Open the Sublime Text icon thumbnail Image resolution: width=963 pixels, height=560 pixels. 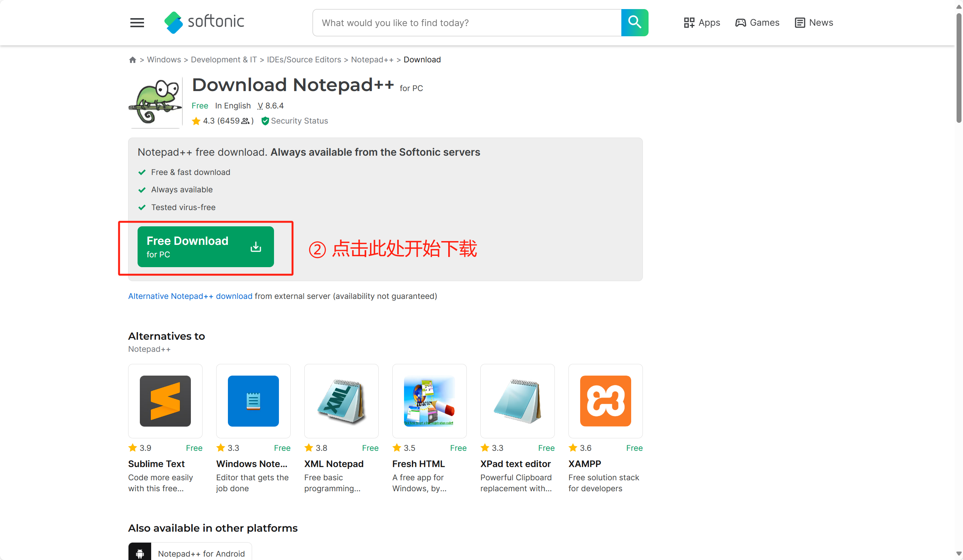[165, 401]
